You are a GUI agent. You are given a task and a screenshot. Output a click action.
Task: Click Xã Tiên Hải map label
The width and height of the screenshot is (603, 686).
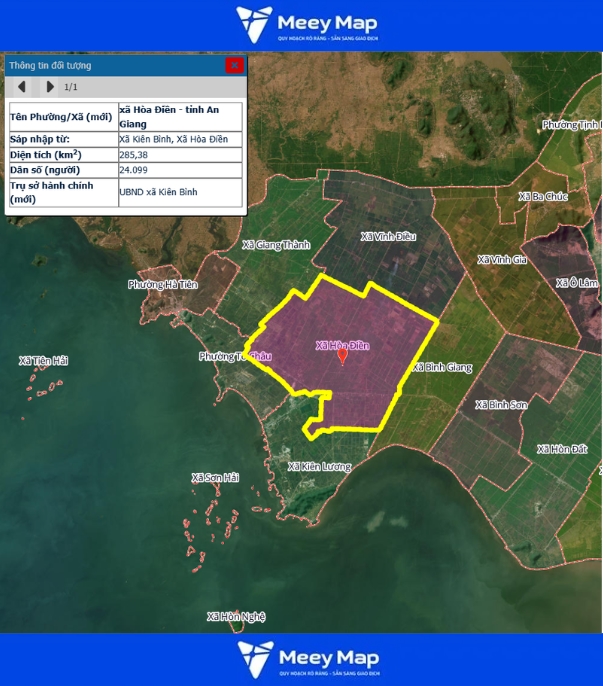(43, 360)
